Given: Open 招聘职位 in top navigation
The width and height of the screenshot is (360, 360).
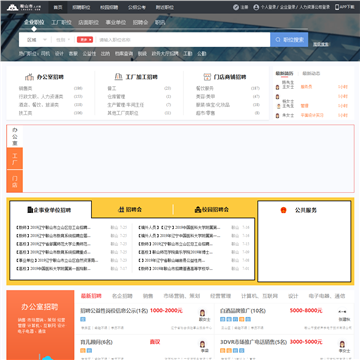Looking at the screenshot, I should click(x=81, y=7).
